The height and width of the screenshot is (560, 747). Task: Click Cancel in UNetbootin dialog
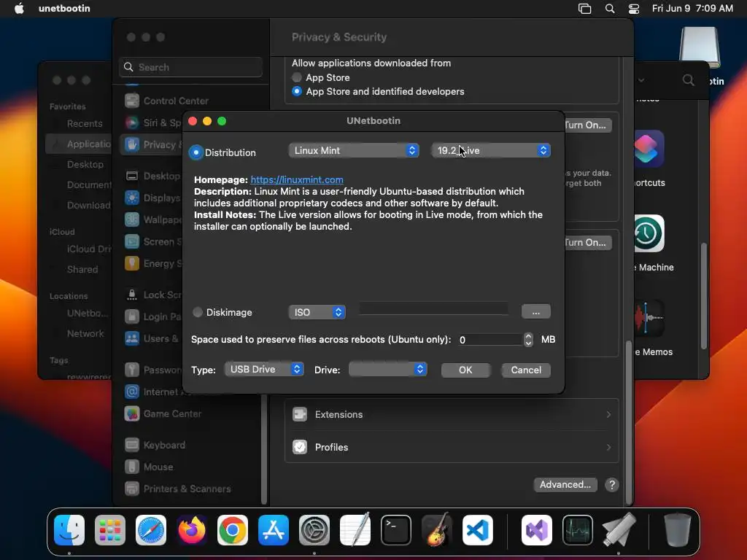(x=526, y=370)
